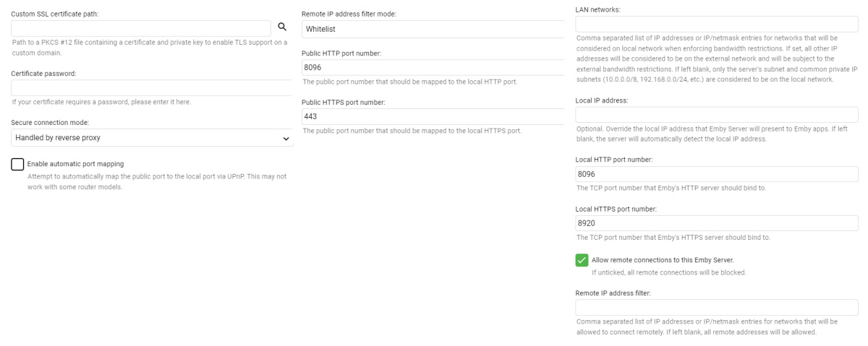This screenshot has width=868, height=346.
Task: Select the Public HTTP port number input
Action: point(433,67)
